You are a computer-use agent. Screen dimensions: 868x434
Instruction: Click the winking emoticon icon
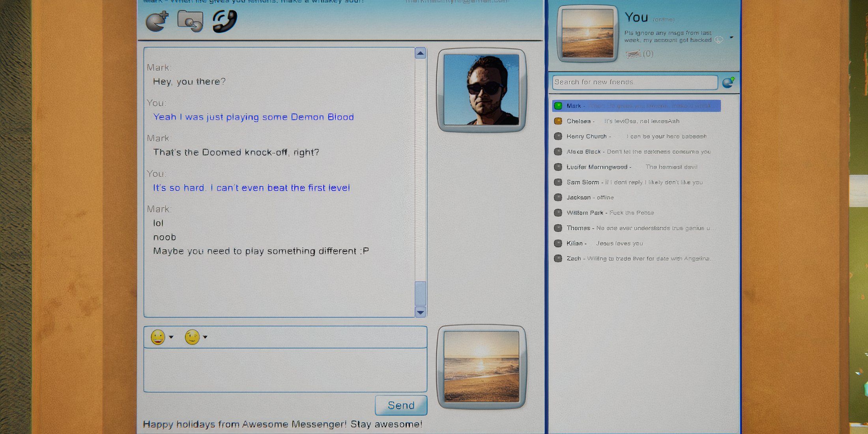point(192,337)
